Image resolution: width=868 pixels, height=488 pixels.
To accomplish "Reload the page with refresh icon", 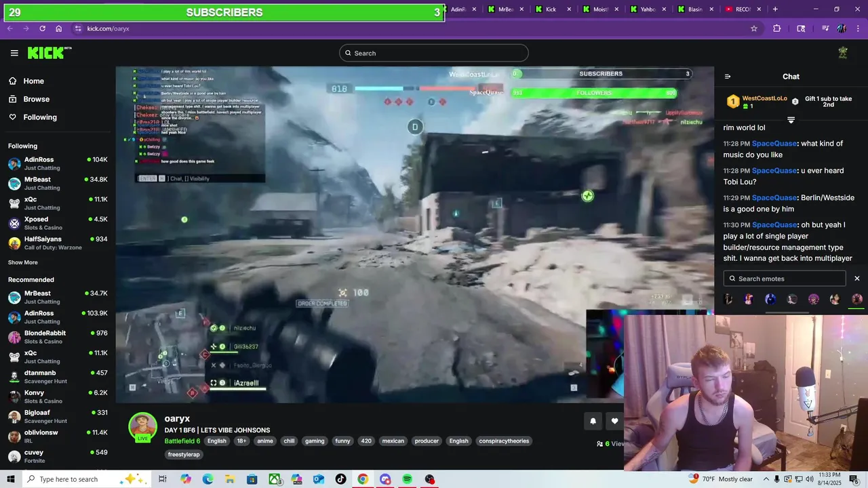I will [42, 28].
